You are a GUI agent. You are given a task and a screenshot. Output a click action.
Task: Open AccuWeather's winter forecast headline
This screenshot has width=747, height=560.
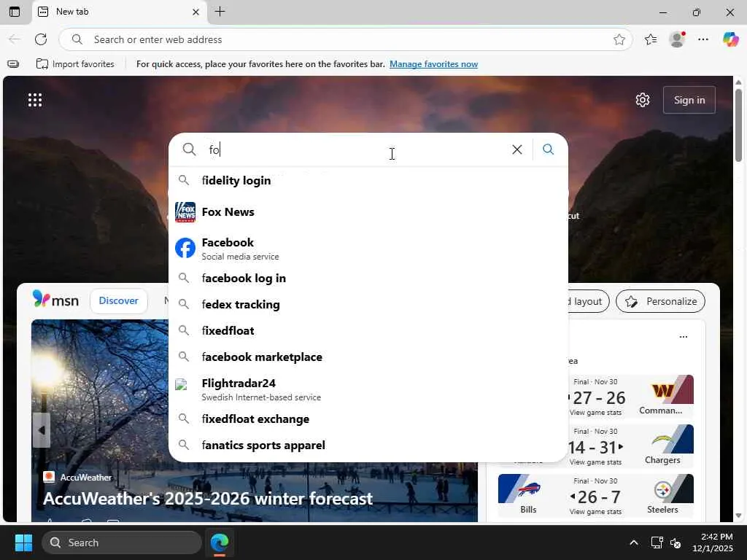coord(208,499)
